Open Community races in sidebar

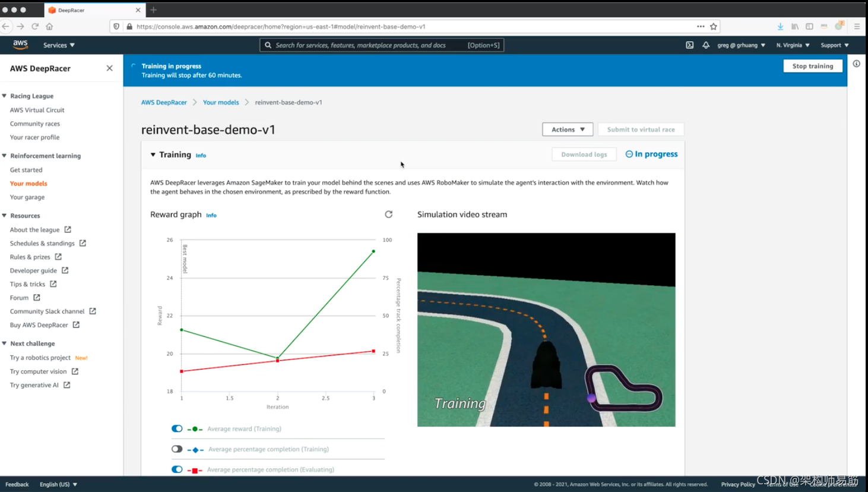pos(35,124)
